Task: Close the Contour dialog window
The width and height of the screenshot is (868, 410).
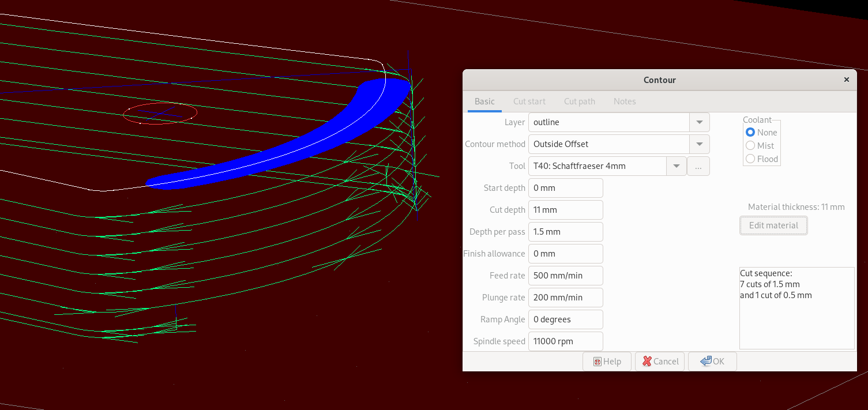Action: point(846,80)
